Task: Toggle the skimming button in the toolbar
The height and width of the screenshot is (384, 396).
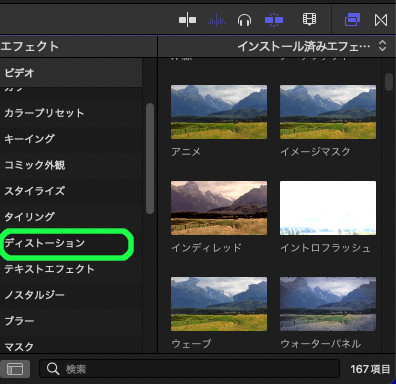Action: tap(187, 20)
